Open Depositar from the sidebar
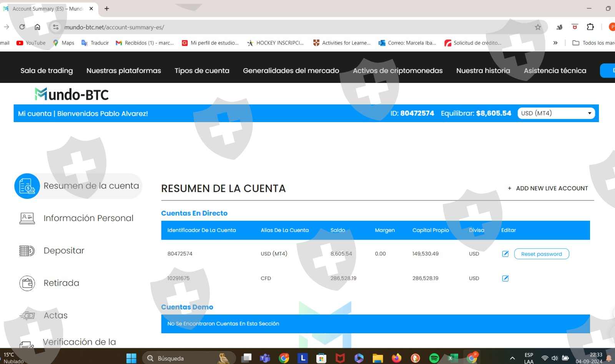The image size is (615, 364). [63, 251]
